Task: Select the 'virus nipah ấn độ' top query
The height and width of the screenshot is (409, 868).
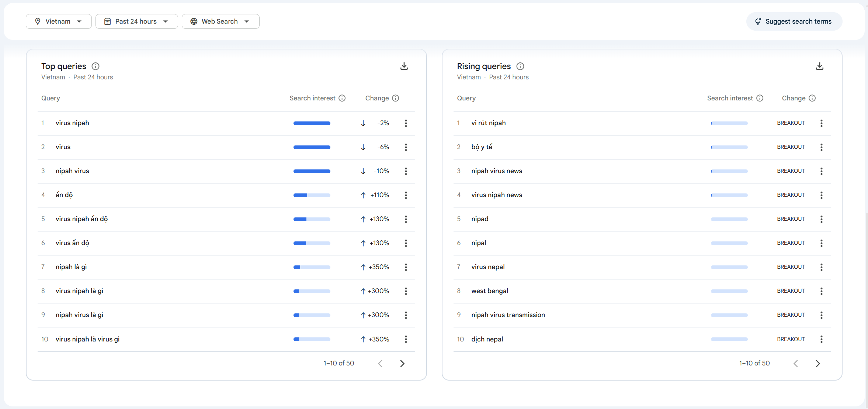Action: pyautogui.click(x=81, y=219)
